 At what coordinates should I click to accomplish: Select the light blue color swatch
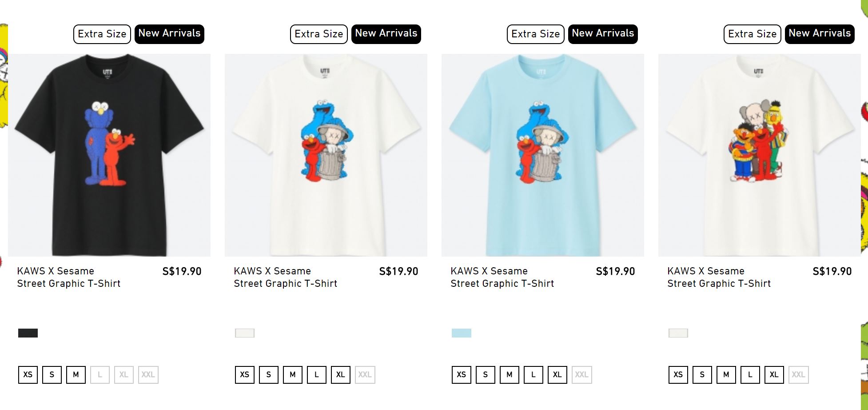click(x=462, y=333)
